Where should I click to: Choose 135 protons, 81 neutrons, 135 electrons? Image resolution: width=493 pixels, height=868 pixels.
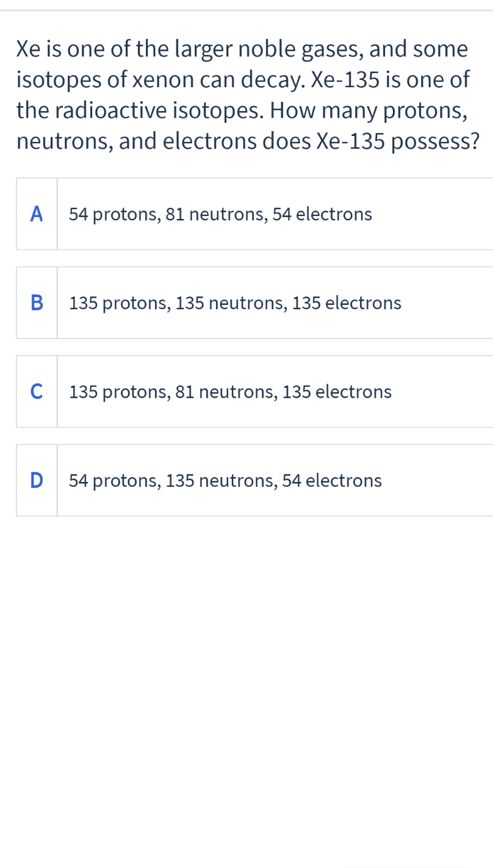[x=231, y=392]
